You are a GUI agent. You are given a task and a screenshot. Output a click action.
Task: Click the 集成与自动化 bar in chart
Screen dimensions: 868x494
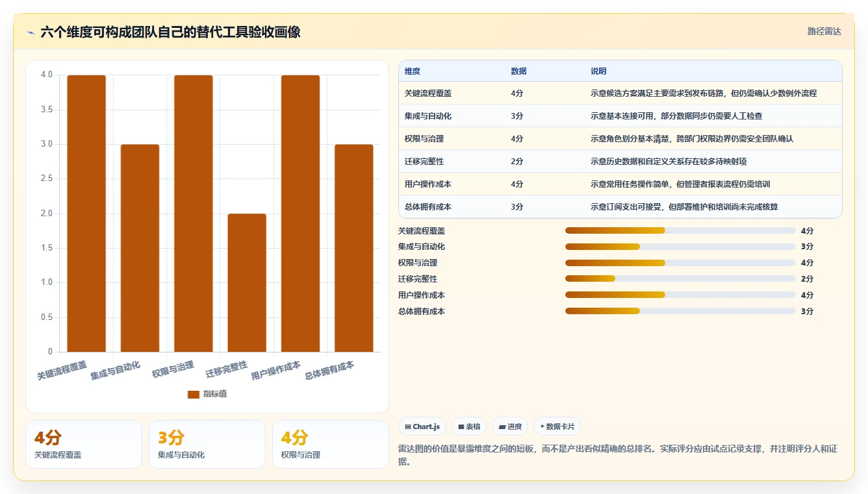pyautogui.click(x=140, y=248)
